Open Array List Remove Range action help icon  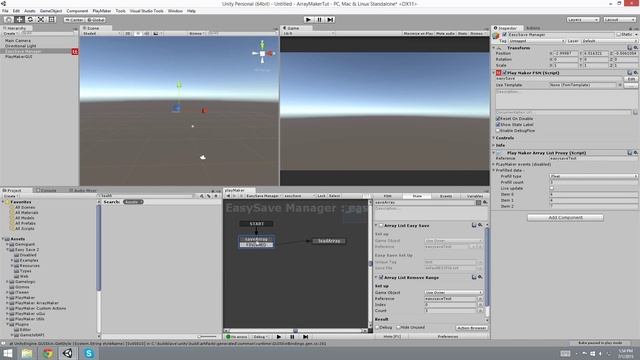474,277
